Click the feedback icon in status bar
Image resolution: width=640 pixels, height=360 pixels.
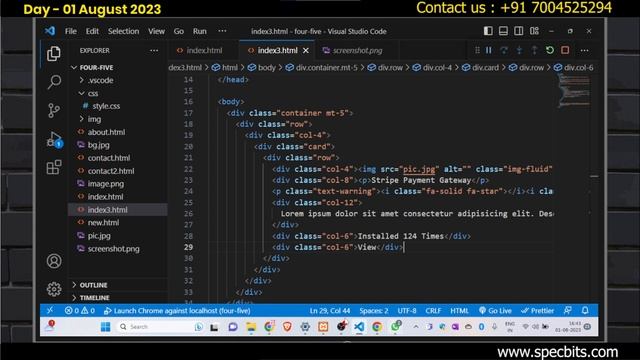(567, 311)
